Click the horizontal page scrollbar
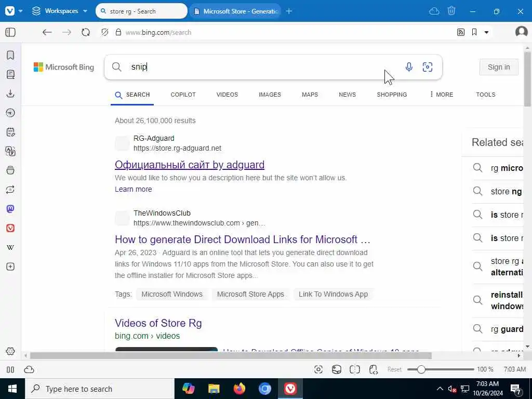This screenshot has height=399, width=532. [231, 355]
